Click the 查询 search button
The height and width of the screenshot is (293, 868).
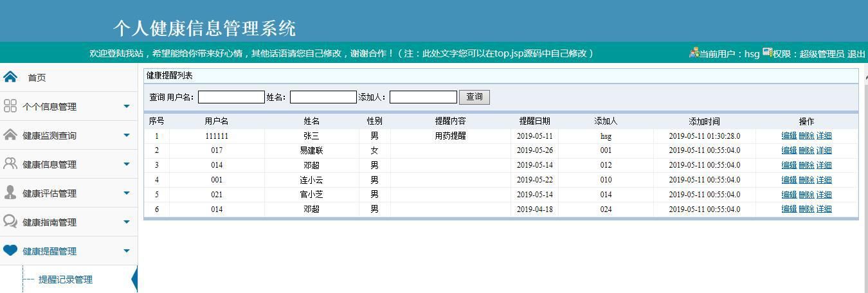475,97
